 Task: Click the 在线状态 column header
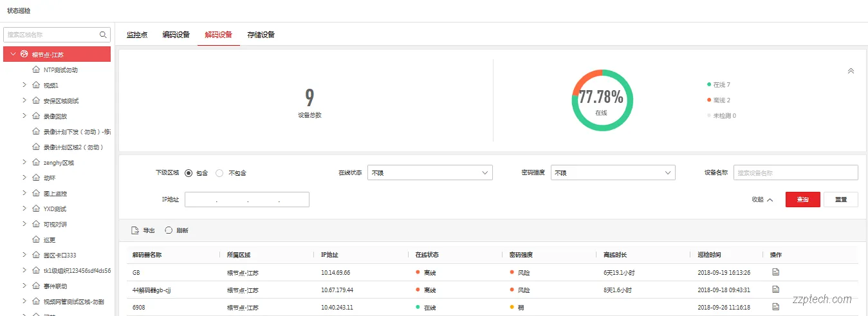427,255
